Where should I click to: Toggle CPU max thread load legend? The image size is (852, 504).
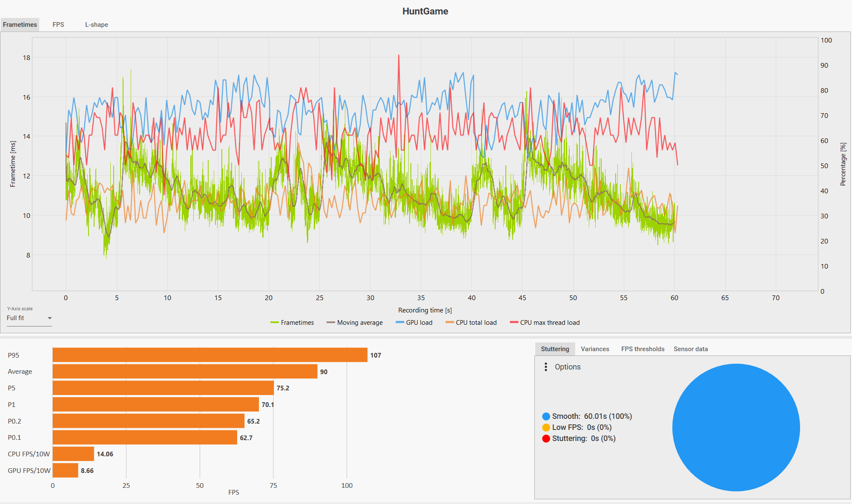click(x=545, y=323)
